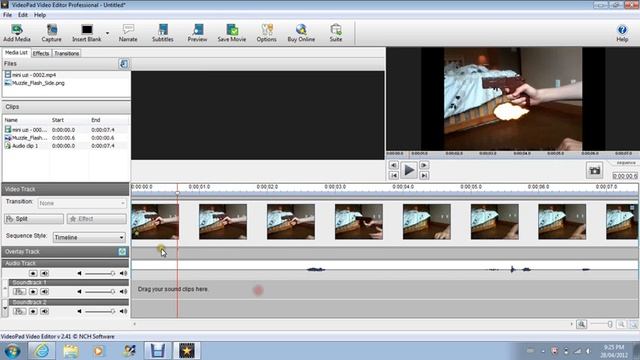Toggle Audio Track mute button
Viewport: 640px width, 360px height.
(44, 273)
